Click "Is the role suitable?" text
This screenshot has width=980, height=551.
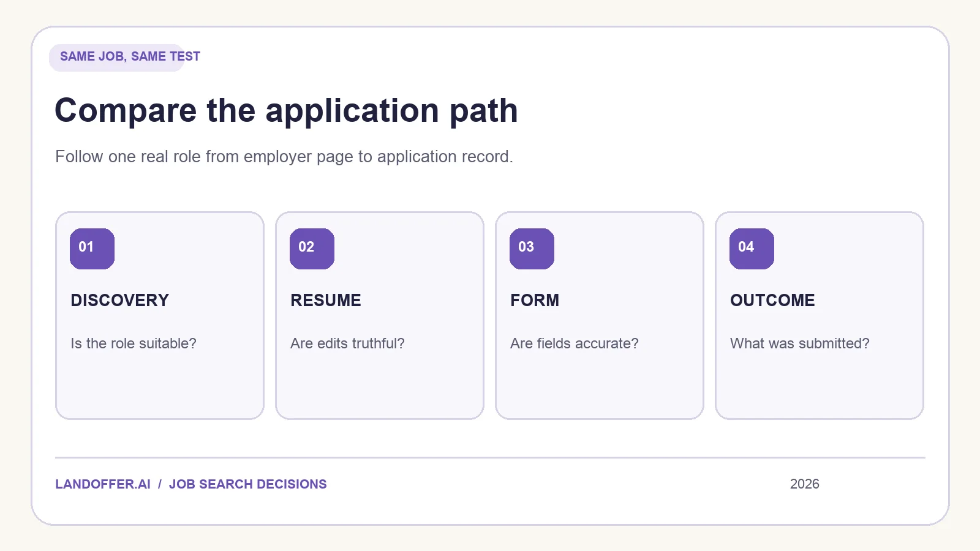click(134, 343)
